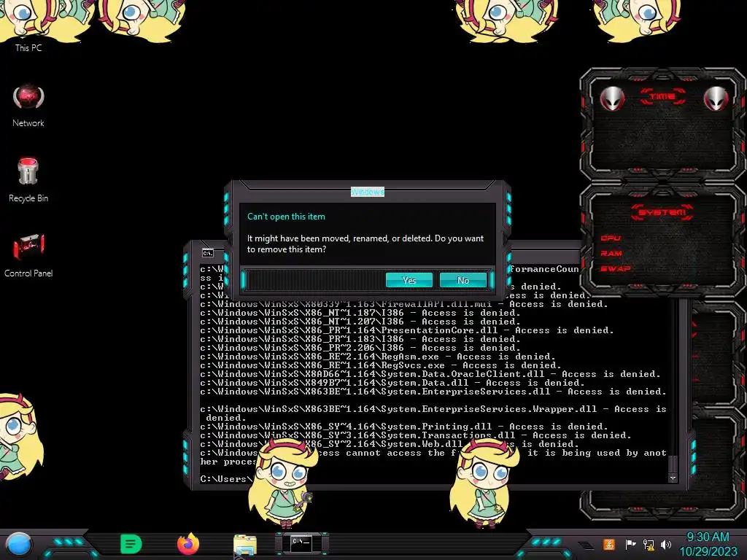
Task: Click down arrow on Command Prompt scrollbar
Action: [673, 478]
